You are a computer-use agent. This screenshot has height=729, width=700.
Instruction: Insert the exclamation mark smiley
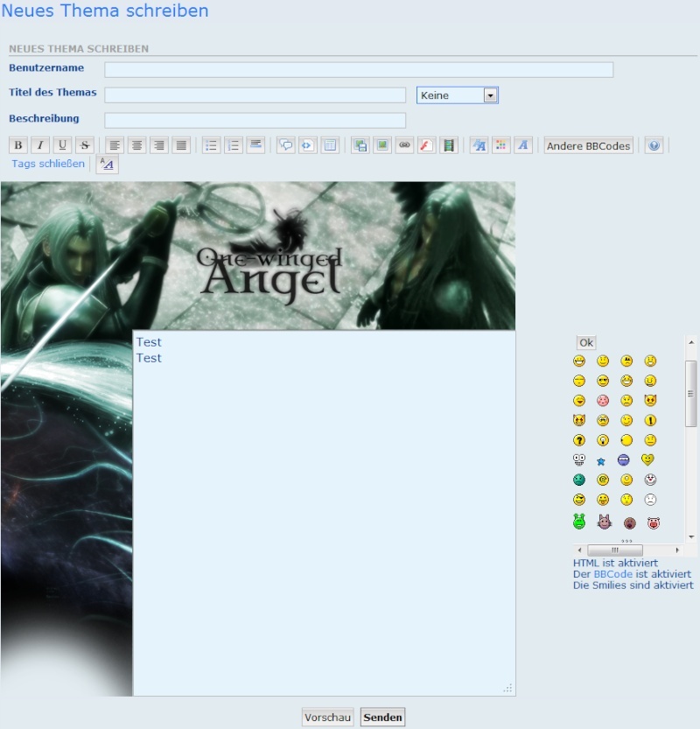650,421
